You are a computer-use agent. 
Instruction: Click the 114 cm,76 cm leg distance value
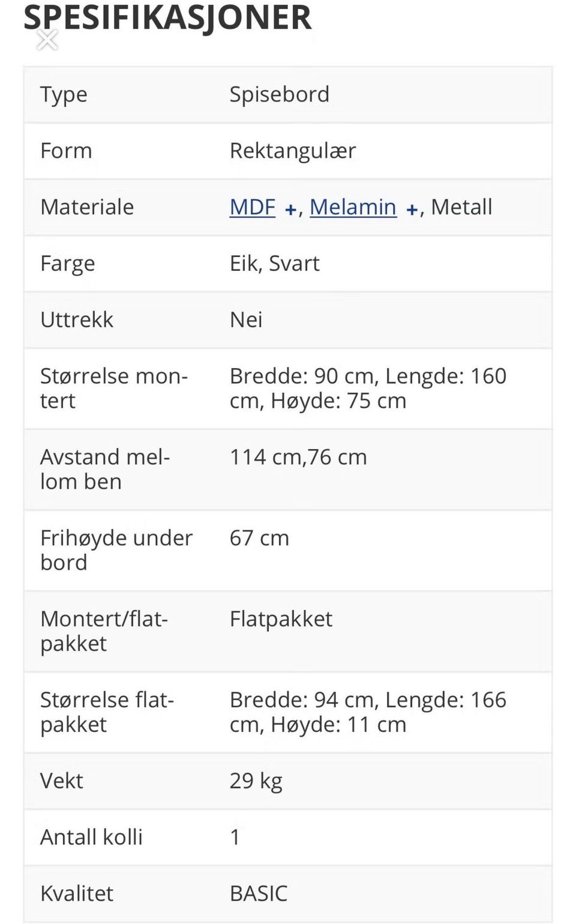298,457
